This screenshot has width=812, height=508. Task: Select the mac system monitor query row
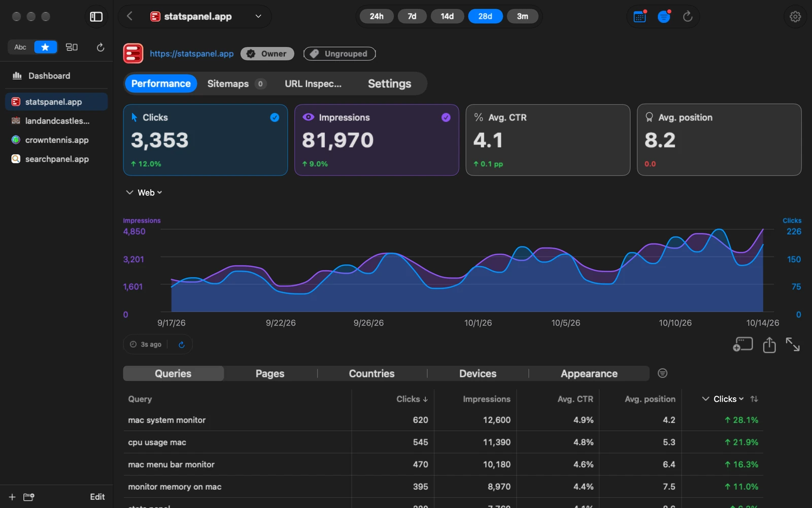click(x=443, y=420)
